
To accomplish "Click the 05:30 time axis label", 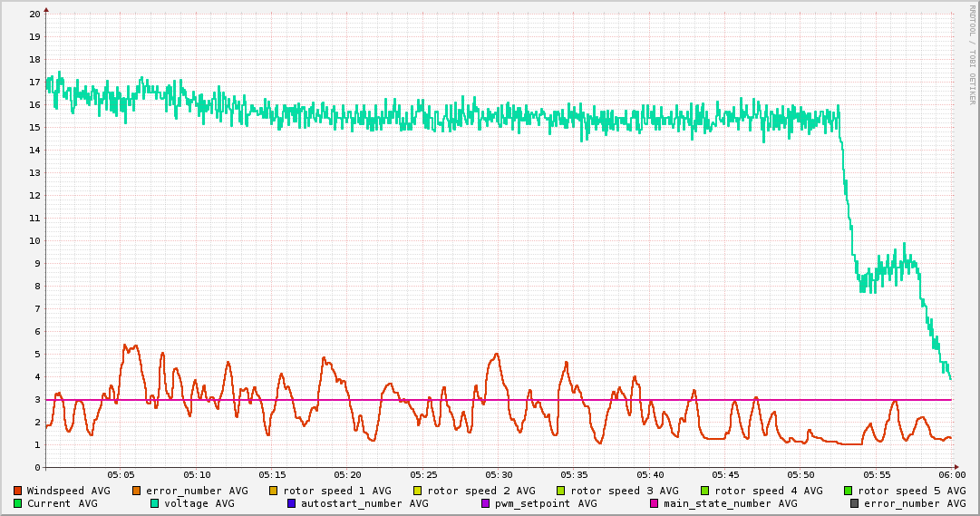I will coord(499,474).
